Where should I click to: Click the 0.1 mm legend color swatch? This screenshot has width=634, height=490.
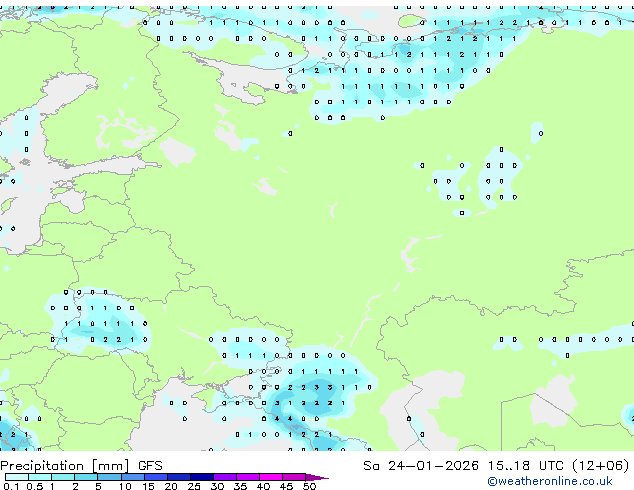point(17,477)
